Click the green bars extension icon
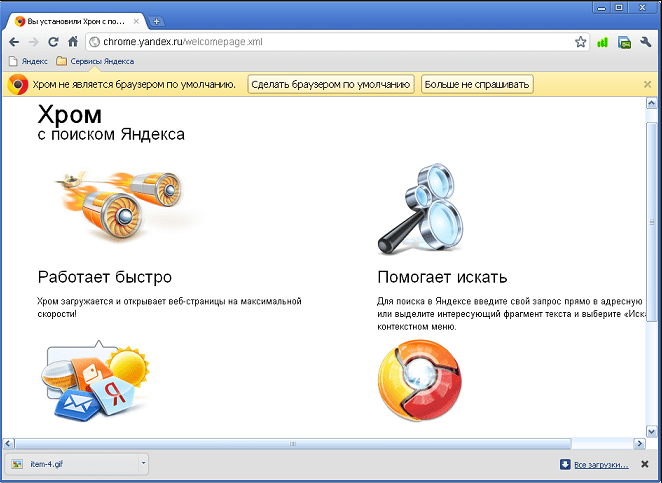This screenshot has height=483, width=662. point(602,42)
